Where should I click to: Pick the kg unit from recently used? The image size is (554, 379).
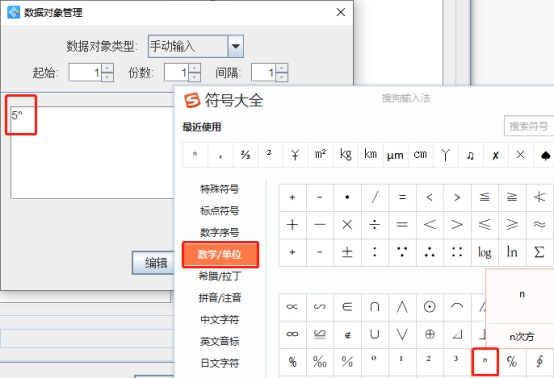[346, 155]
